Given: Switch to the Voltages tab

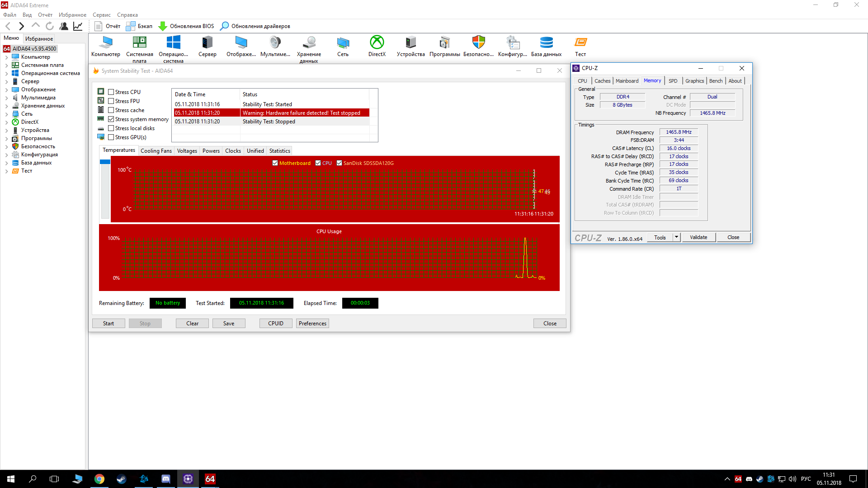Looking at the screenshot, I should pos(187,151).
